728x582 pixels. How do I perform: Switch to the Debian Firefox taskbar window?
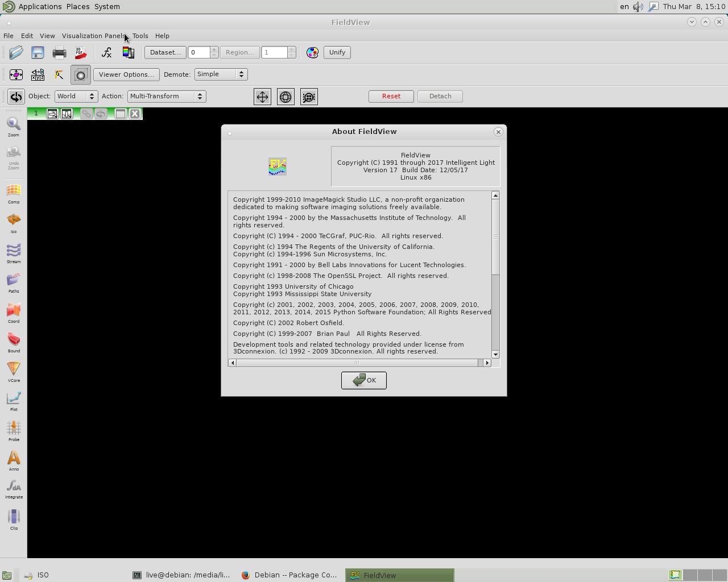[290, 575]
